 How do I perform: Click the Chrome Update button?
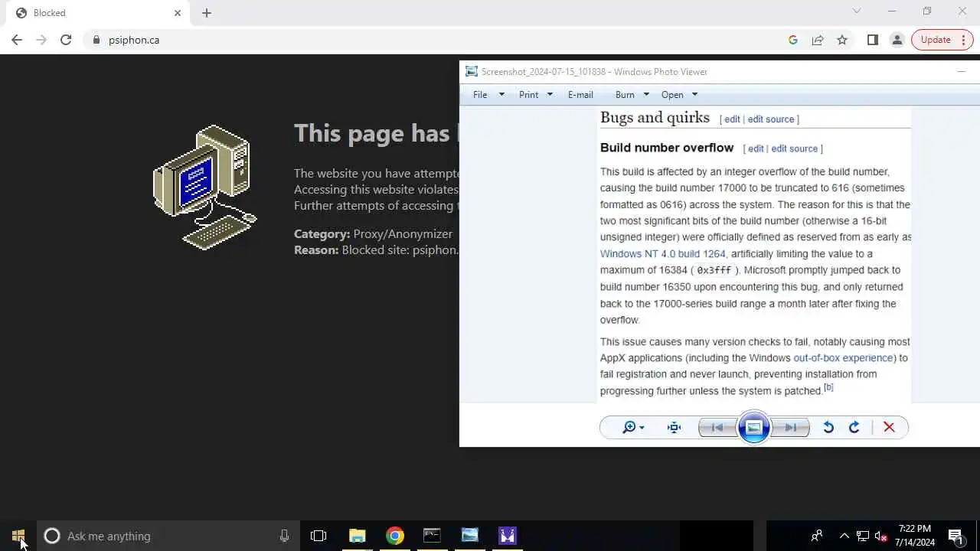pos(936,40)
